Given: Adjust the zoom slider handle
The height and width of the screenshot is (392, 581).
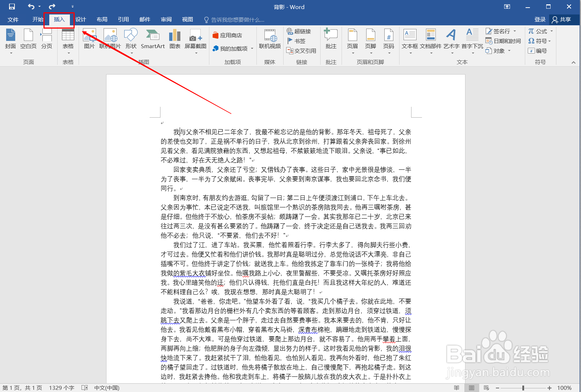Looking at the screenshot, I should point(523,388).
